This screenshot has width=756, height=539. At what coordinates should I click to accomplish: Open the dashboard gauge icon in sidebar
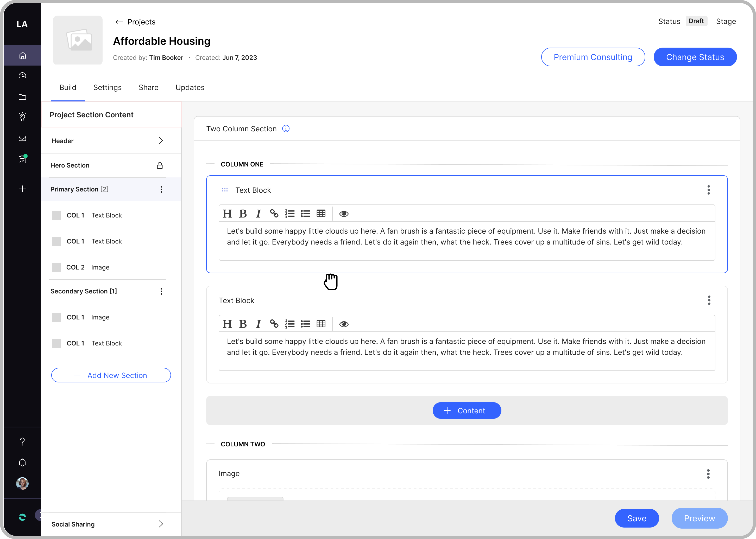(22, 76)
